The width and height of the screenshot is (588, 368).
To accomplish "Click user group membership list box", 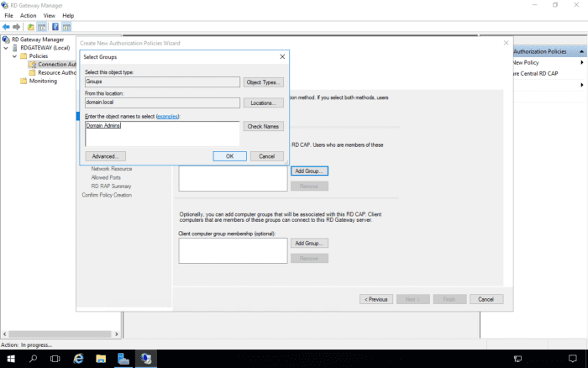I will click(x=233, y=179).
